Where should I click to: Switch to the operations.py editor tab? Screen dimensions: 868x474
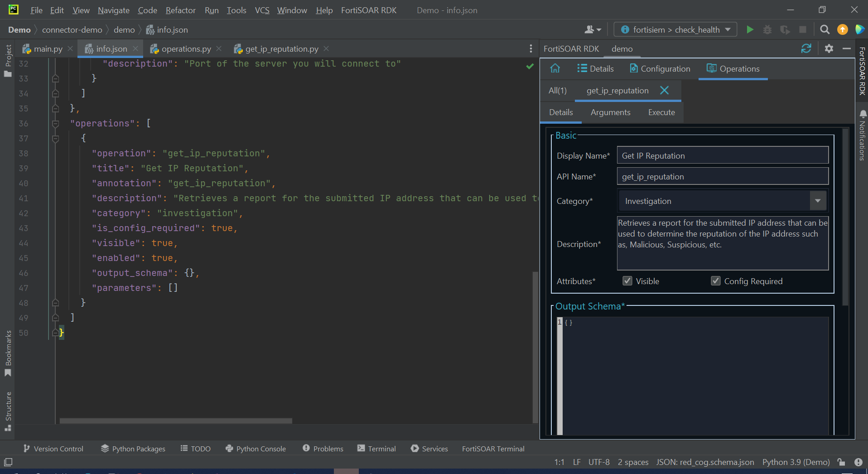click(186, 49)
